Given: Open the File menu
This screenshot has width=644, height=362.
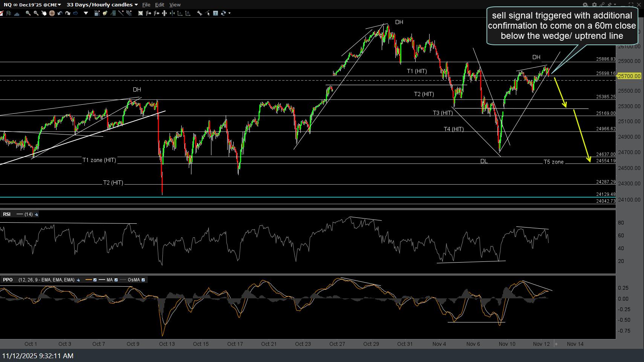Looking at the screenshot, I should click(146, 5).
